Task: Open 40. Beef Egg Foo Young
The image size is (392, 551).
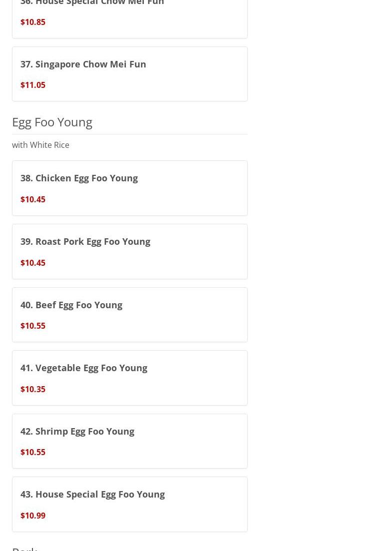Action: pos(71,305)
